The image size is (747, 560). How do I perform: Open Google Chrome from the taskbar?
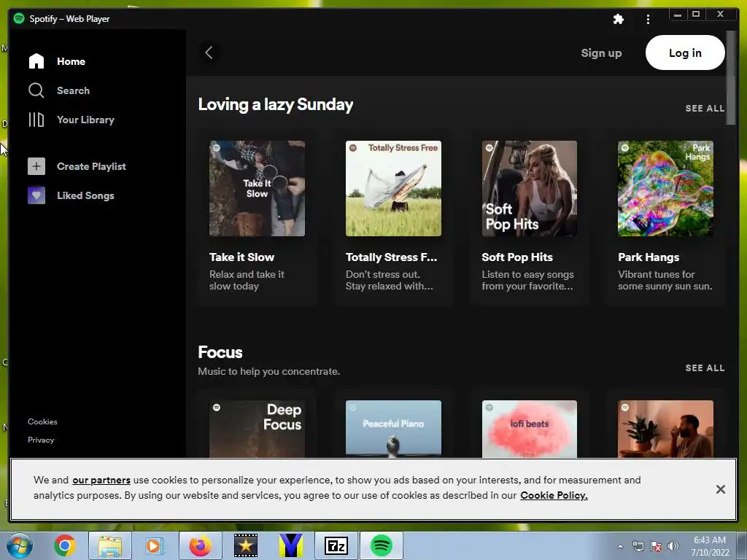(x=65, y=545)
